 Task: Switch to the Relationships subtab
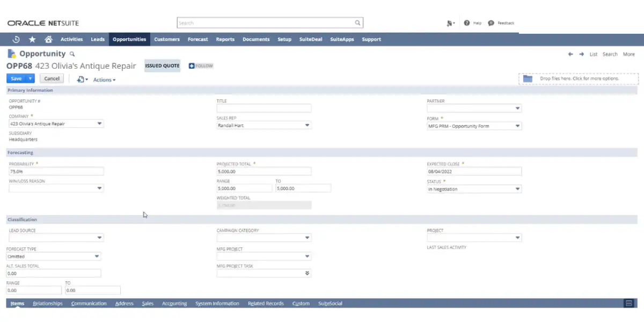pos(47,303)
